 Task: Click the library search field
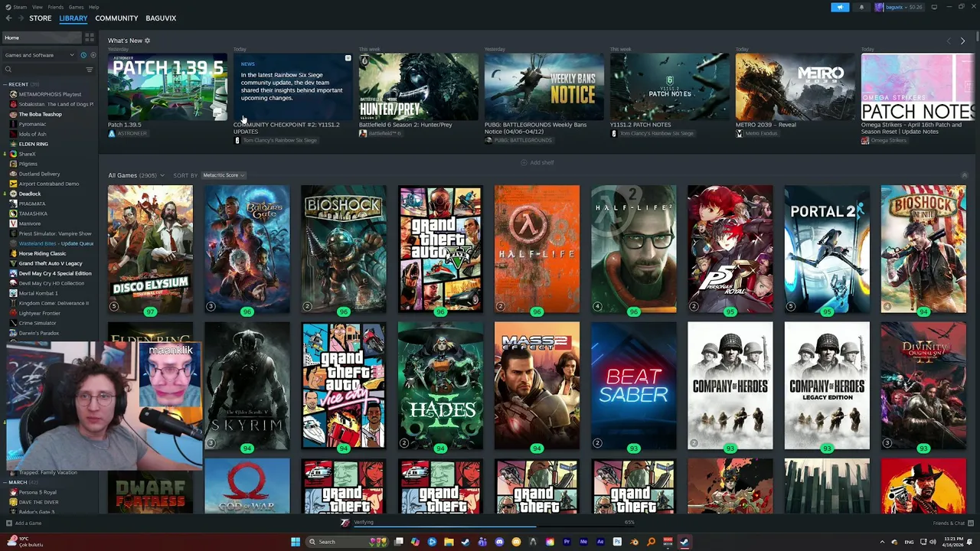(44, 70)
